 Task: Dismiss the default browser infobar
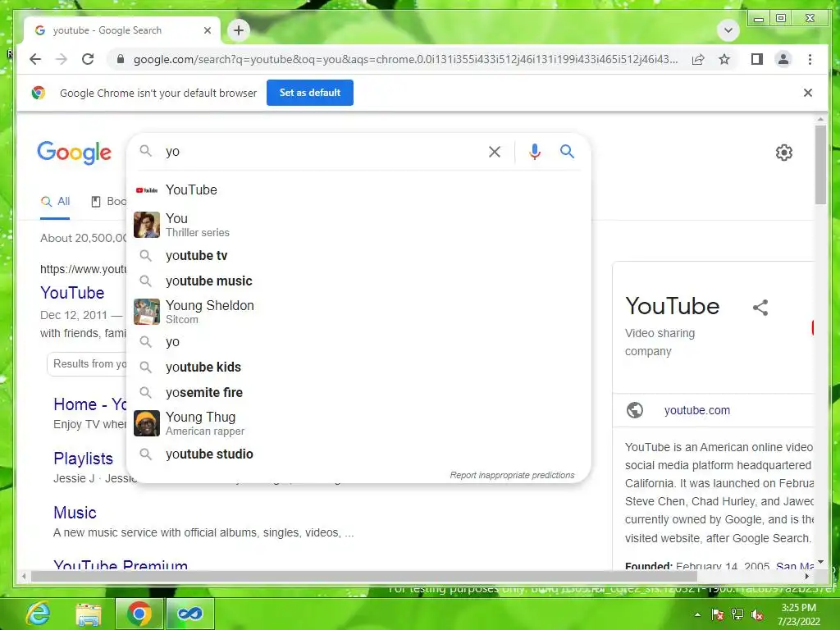coord(808,93)
